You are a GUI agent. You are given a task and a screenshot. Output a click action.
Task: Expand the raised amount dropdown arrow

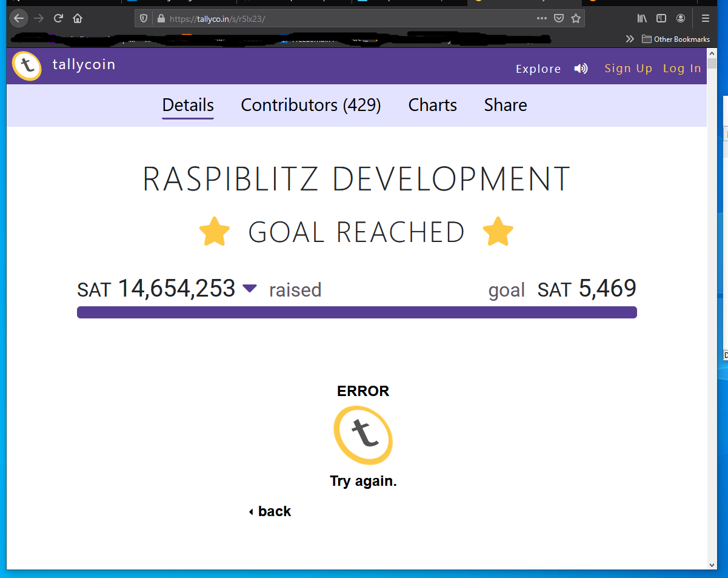click(249, 289)
